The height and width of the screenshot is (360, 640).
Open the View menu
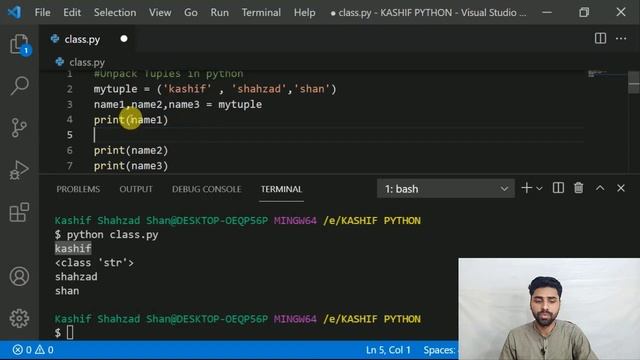[x=160, y=13]
